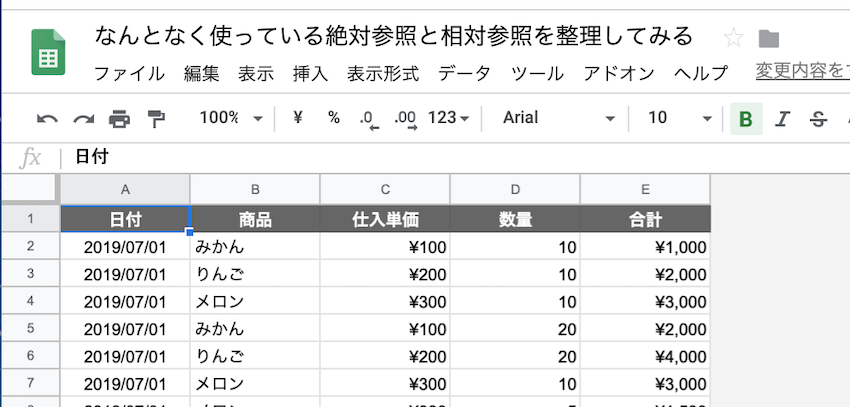Image resolution: width=850 pixels, height=407 pixels.
Task: Open the 100% zoom dropdown
Action: [x=231, y=118]
